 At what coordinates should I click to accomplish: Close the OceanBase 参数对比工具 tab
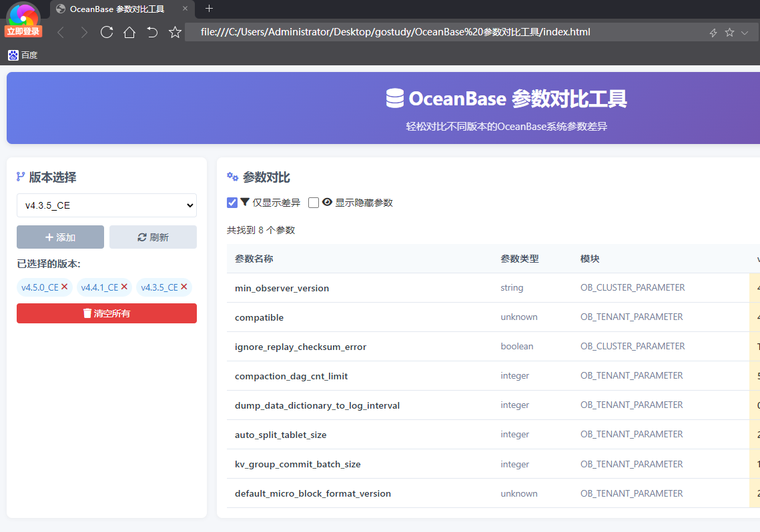click(x=185, y=9)
